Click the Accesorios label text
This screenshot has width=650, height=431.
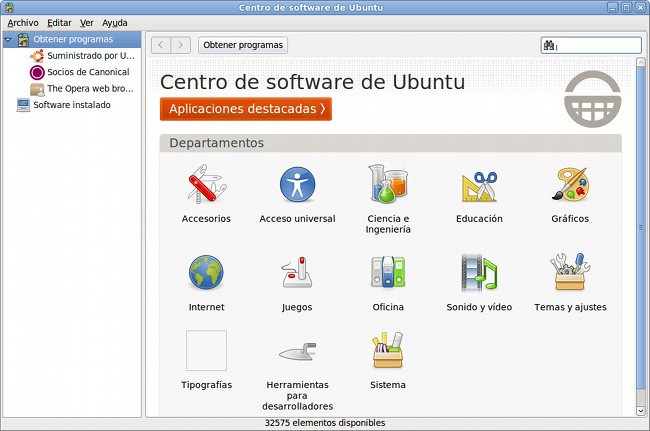pos(206,219)
